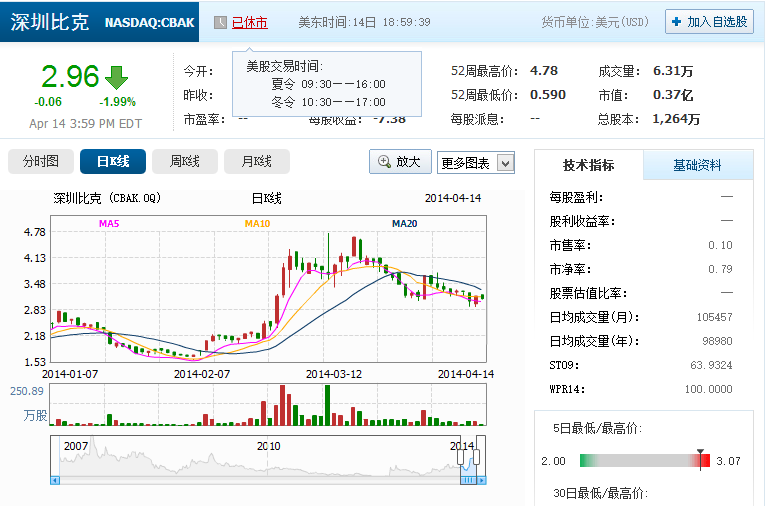
Task: Click the 加入自选股 button
Action: pos(709,22)
